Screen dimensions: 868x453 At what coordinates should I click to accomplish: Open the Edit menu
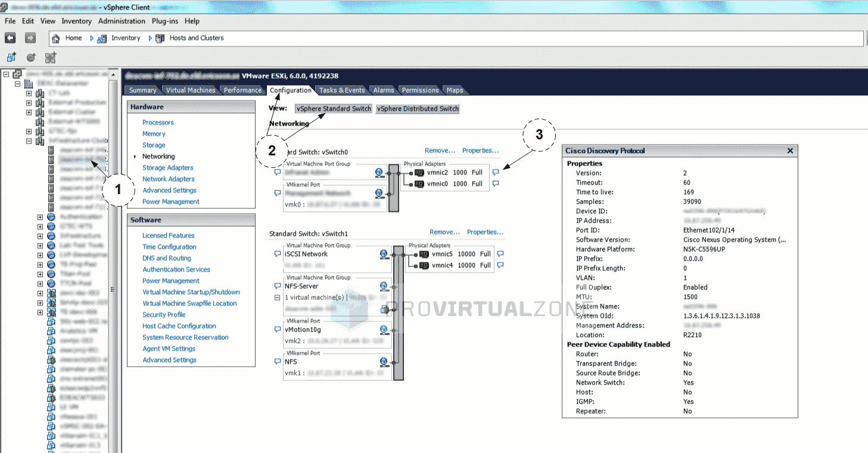tap(28, 21)
